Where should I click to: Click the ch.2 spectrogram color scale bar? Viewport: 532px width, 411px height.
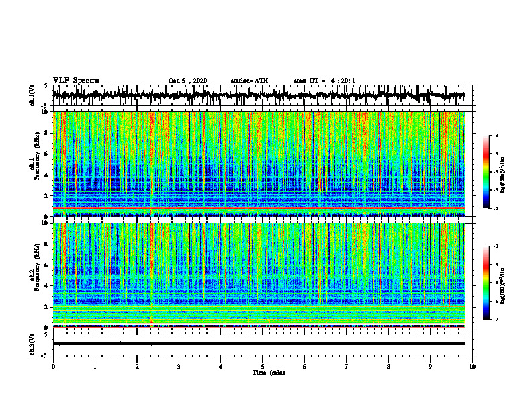point(486,283)
